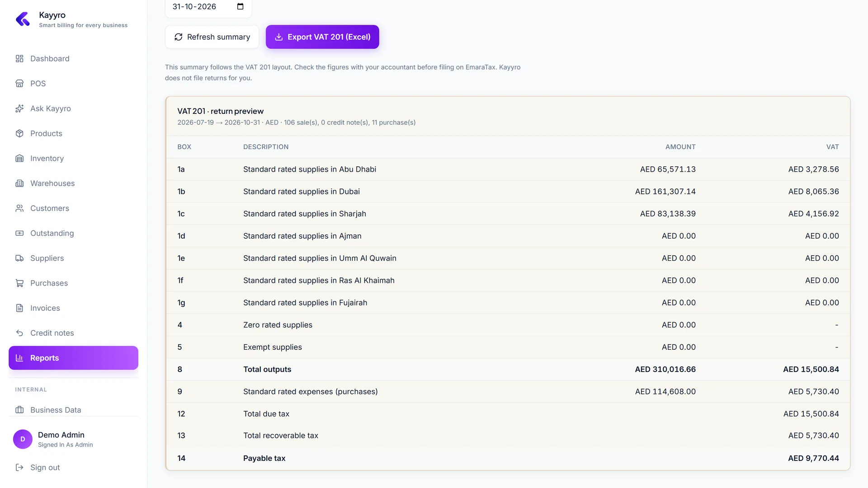Click the Sharjah VAT value AED 4,156.92
868x488 pixels.
pyautogui.click(x=813, y=214)
